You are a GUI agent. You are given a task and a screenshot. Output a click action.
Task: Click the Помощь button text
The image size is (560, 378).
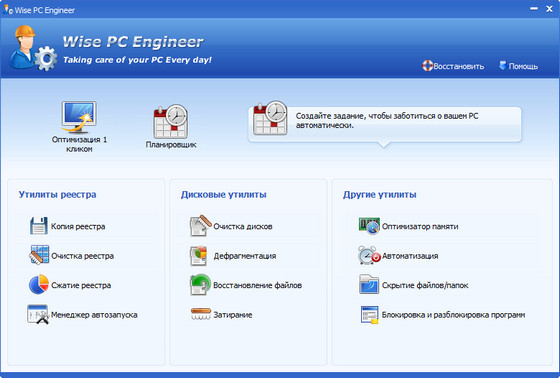pyautogui.click(x=523, y=66)
